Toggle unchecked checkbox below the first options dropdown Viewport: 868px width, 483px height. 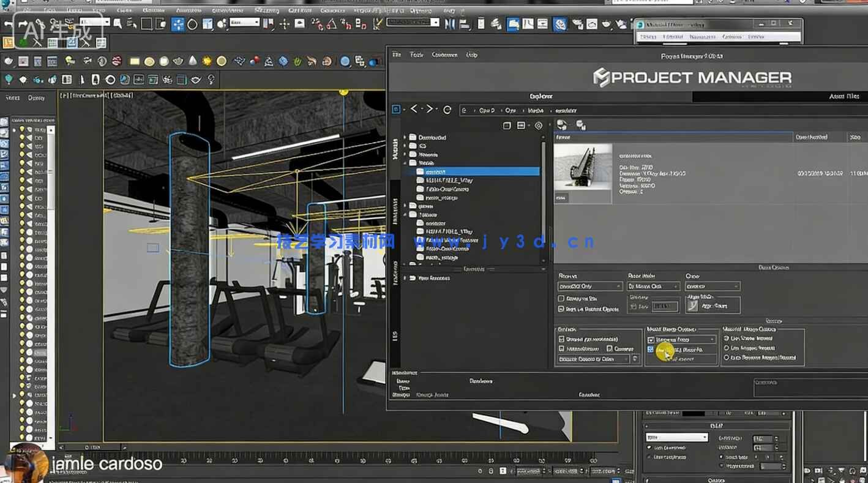(x=561, y=299)
